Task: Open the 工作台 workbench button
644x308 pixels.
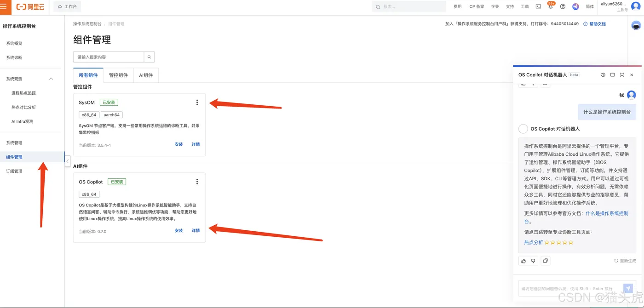Action: [67, 7]
